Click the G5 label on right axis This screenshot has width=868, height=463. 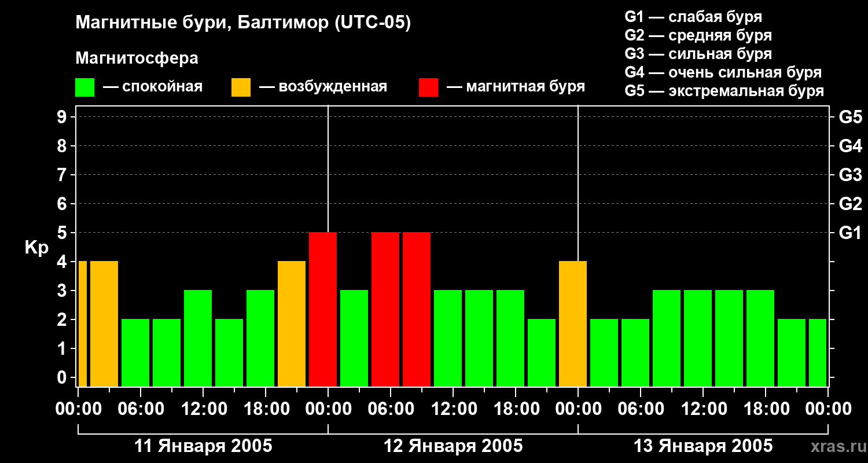click(x=850, y=117)
